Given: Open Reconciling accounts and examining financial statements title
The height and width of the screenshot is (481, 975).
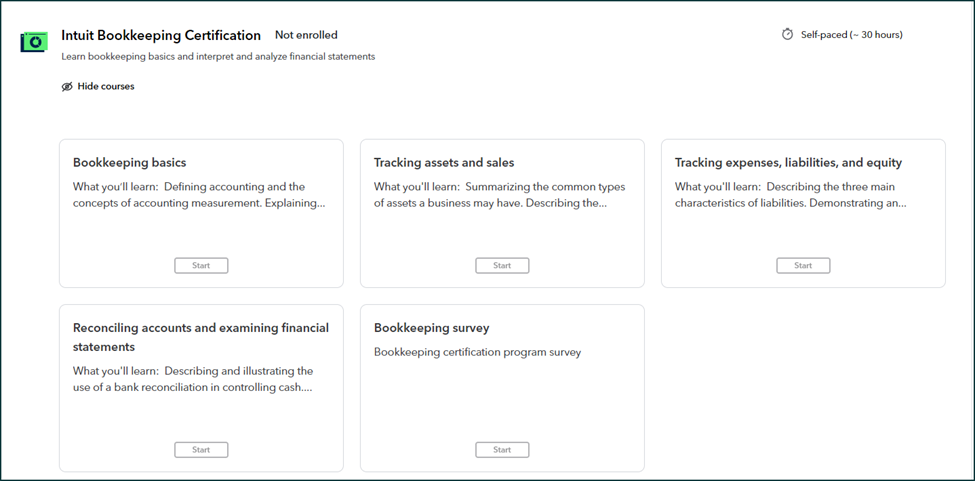Looking at the screenshot, I should coord(200,337).
